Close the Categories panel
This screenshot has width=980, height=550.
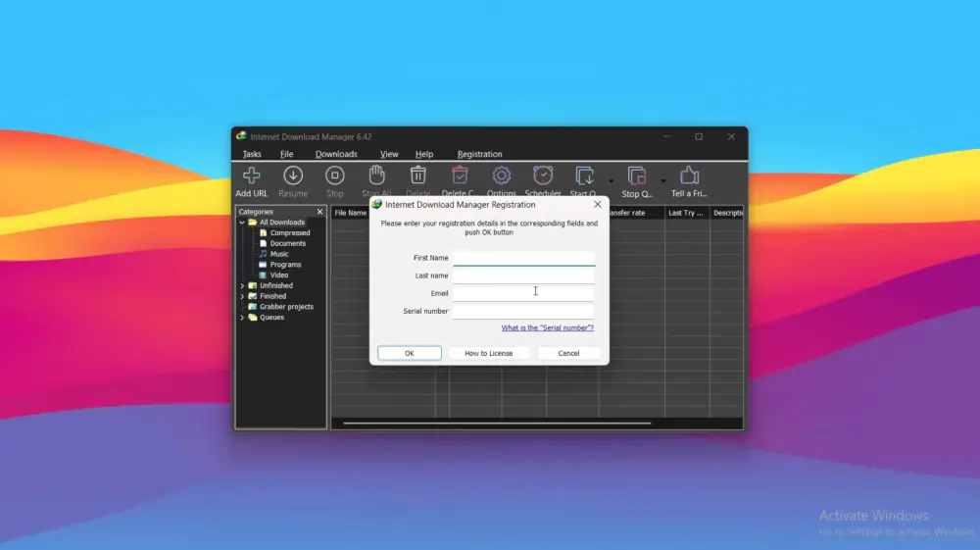pyautogui.click(x=319, y=212)
